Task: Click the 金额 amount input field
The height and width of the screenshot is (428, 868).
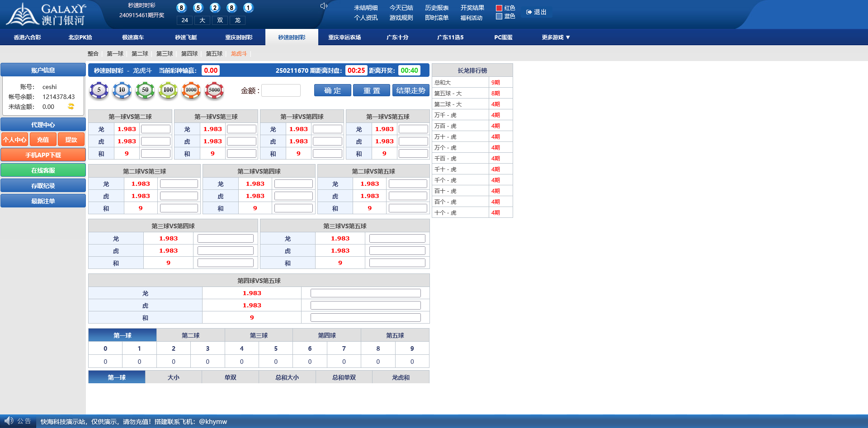Action: [x=281, y=90]
